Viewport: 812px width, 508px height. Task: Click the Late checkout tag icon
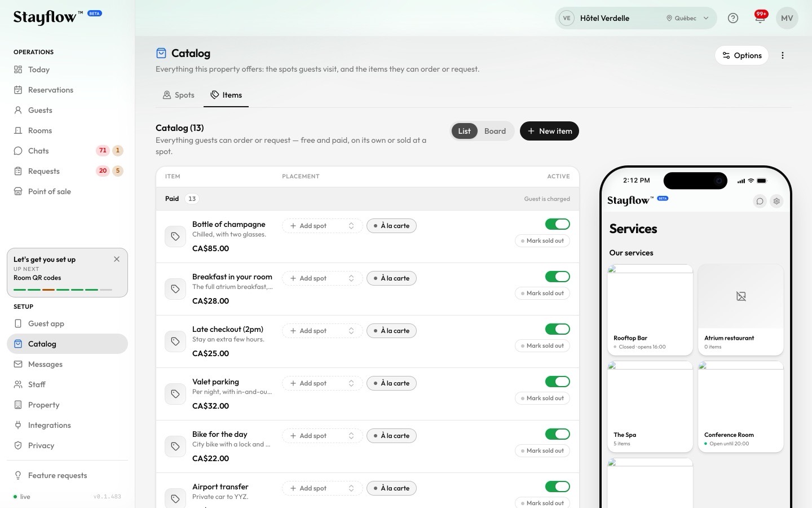pyautogui.click(x=175, y=341)
